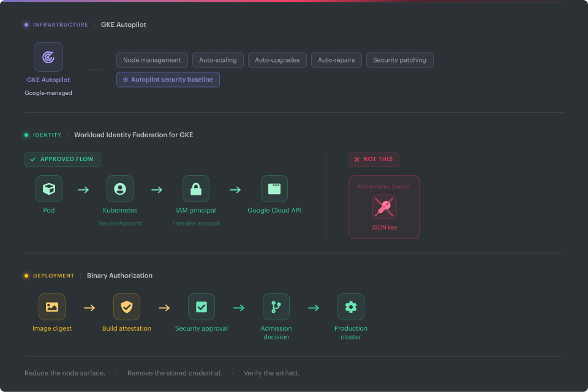Click the Production cluster gear icon

[x=350, y=307]
